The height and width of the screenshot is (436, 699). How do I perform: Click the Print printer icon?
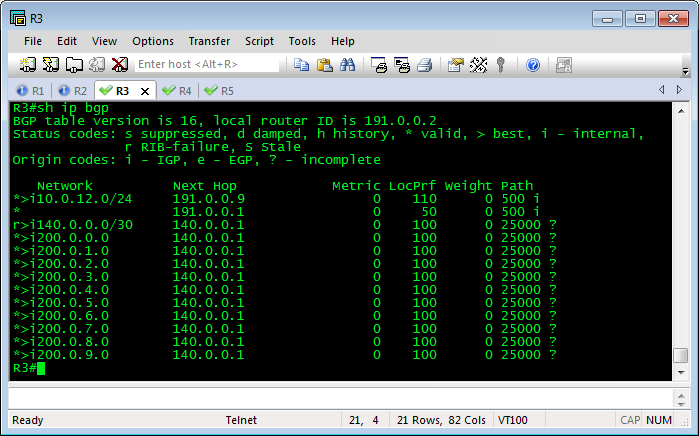[x=425, y=65]
